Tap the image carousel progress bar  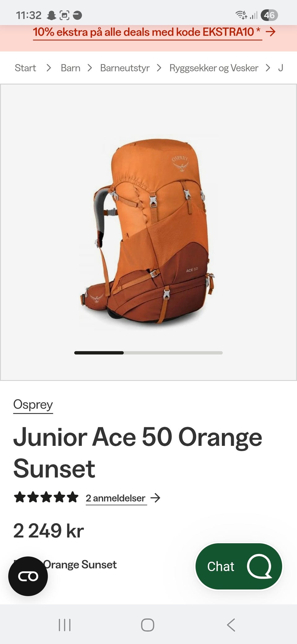click(x=148, y=353)
